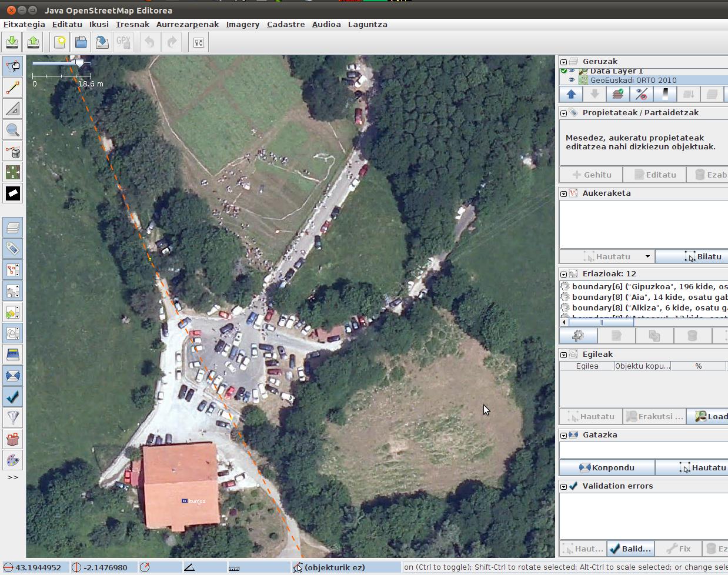Open the Fitxategia menu
Image resolution: width=728 pixels, height=575 pixels.
click(x=24, y=25)
